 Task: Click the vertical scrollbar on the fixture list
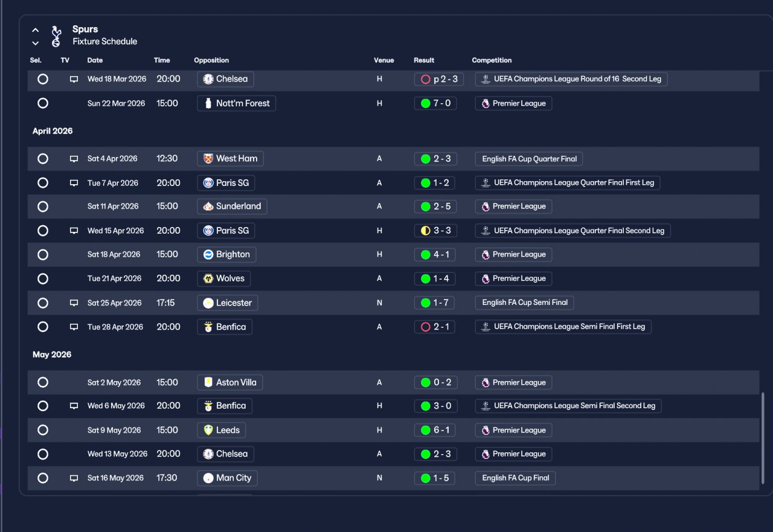pos(762,440)
